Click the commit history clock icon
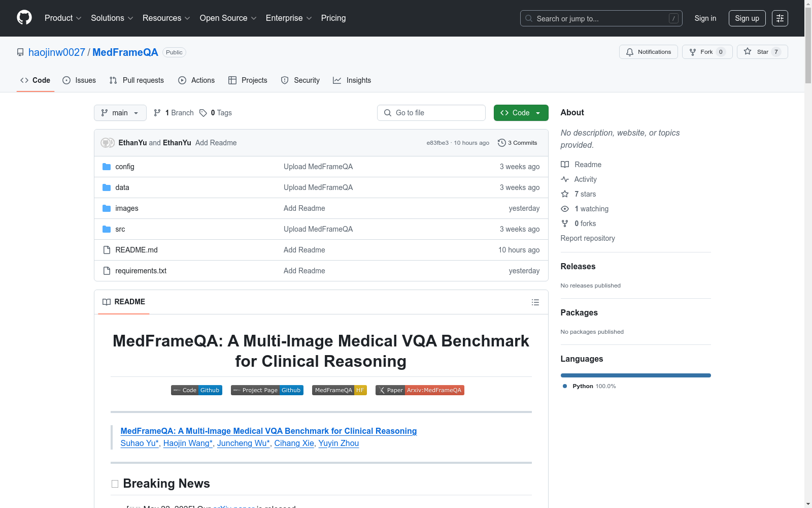This screenshot has width=812, height=508. pos(502,143)
